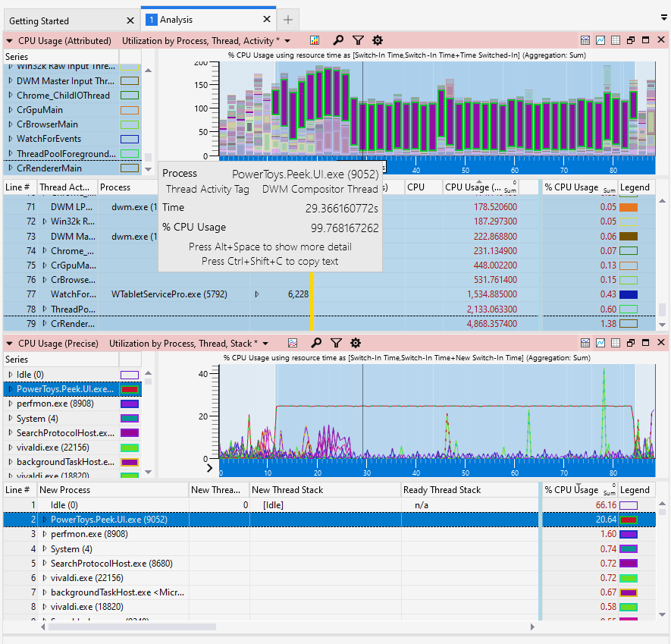Open view editor gear in CPU Usage (Precise)
Viewport: 671px width, 644px height.
356,343
